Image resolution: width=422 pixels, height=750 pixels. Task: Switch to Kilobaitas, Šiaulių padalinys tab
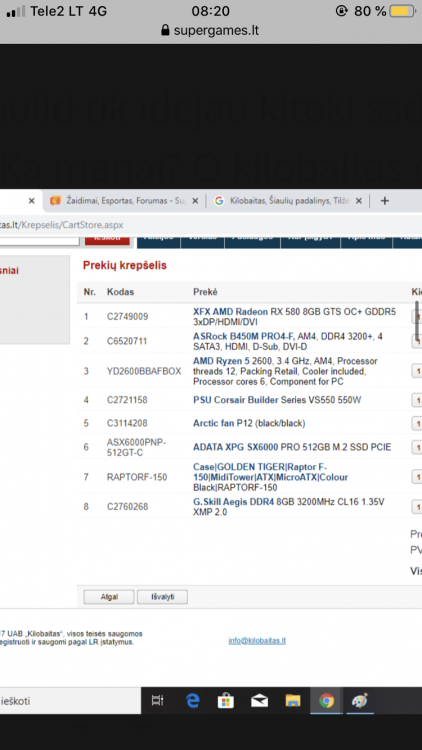coord(290,201)
